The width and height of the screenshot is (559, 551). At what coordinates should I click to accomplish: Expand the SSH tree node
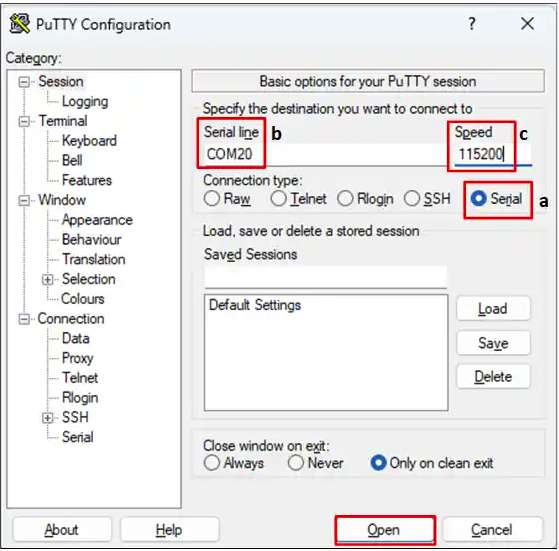point(47,418)
